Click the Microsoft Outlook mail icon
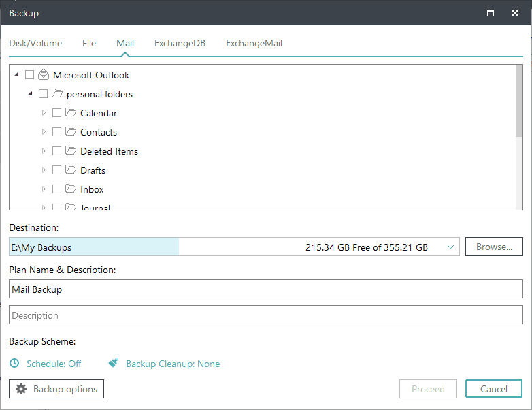The height and width of the screenshot is (410, 532). click(44, 75)
